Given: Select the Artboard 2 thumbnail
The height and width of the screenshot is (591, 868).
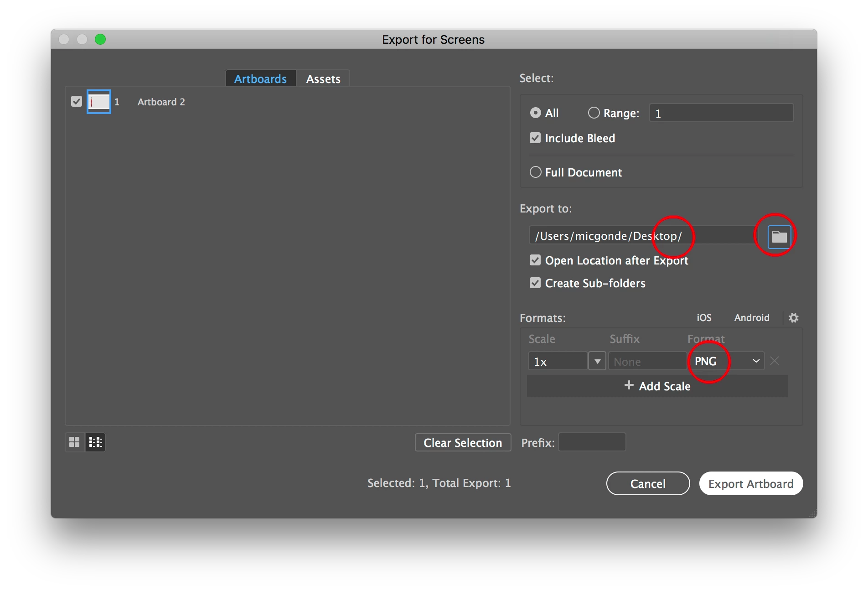Looking at the screenshot, I should pos(99,101).
